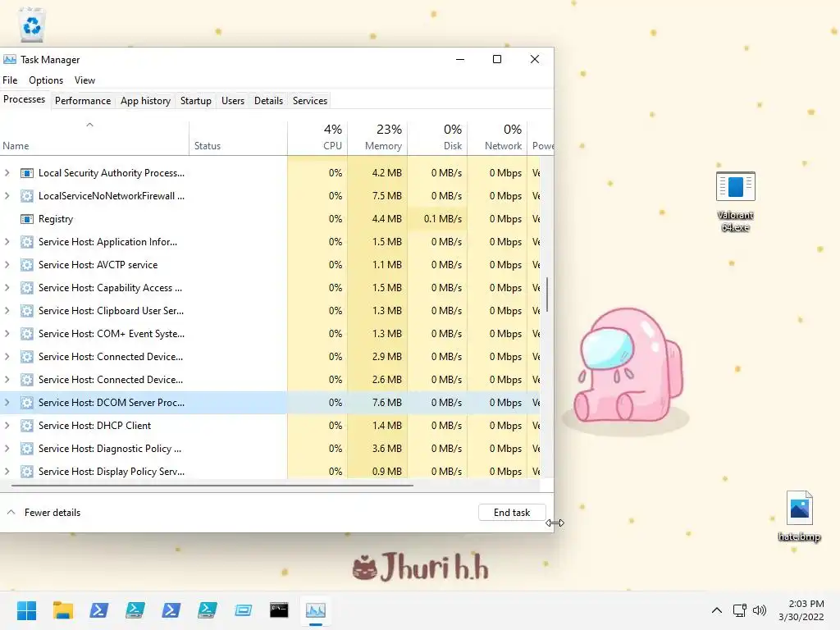The width and height of the screenshot is (840, 630).
Task: Switch to the App history tab
Action: pyautogui.click(x=145, y=101)
